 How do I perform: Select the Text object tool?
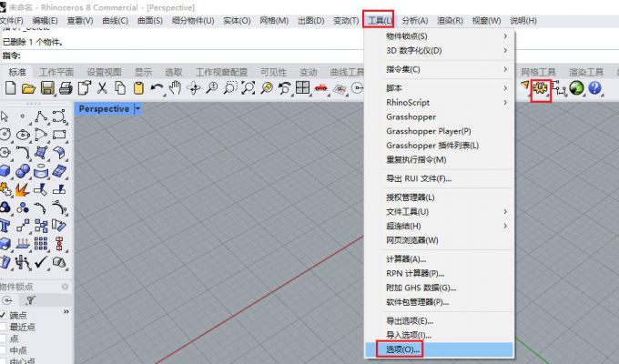coord(5,226)
